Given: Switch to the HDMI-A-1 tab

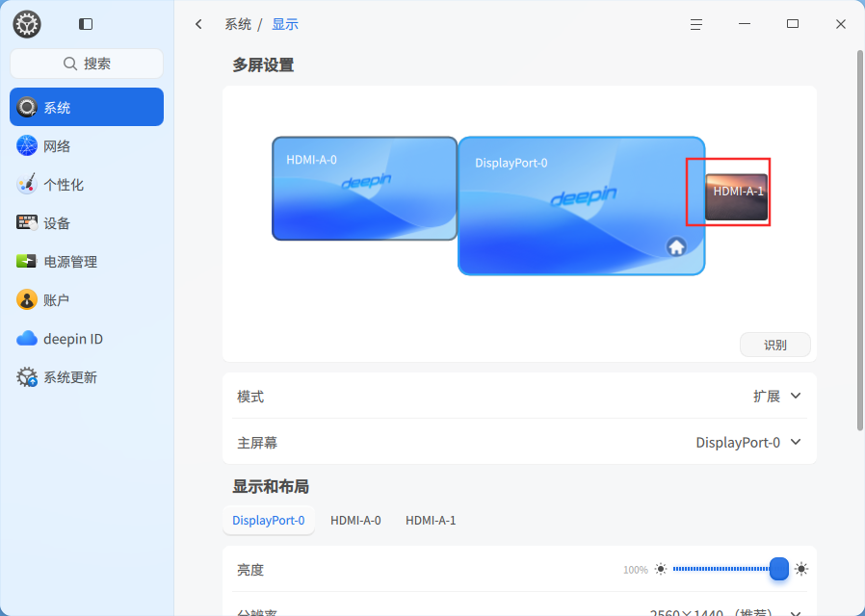Looking at the screenshot, I should point(431,520).
